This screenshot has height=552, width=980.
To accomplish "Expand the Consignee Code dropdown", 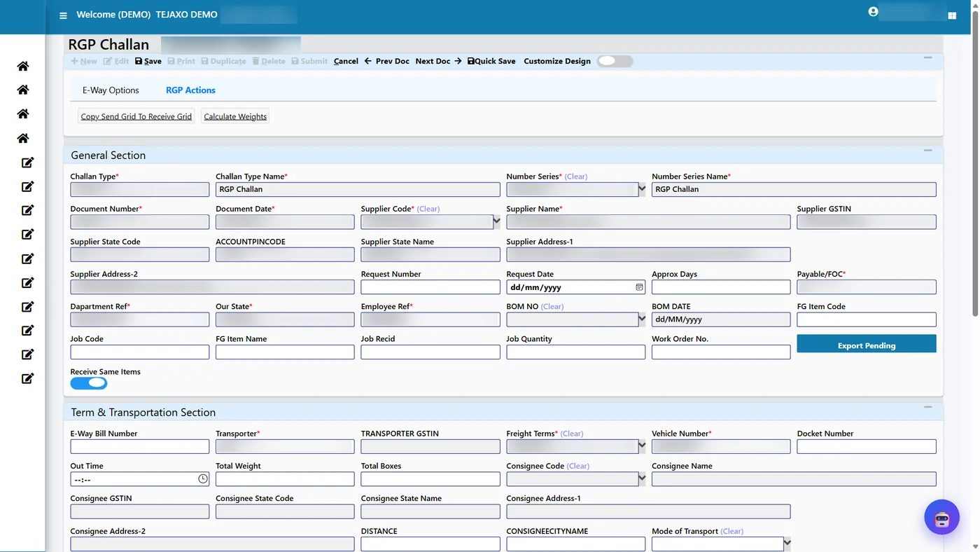I will 642,479.
